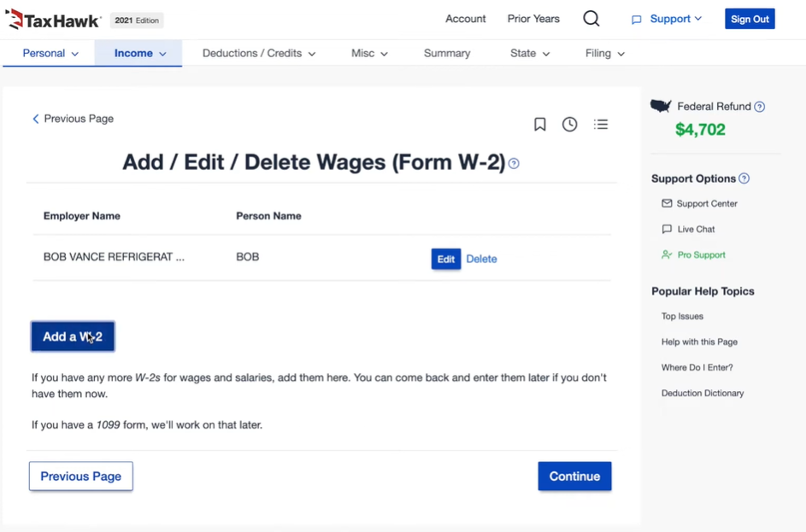Click the Support Center envelope icon
The image size is (806, 532).
(x=668, y=203)
